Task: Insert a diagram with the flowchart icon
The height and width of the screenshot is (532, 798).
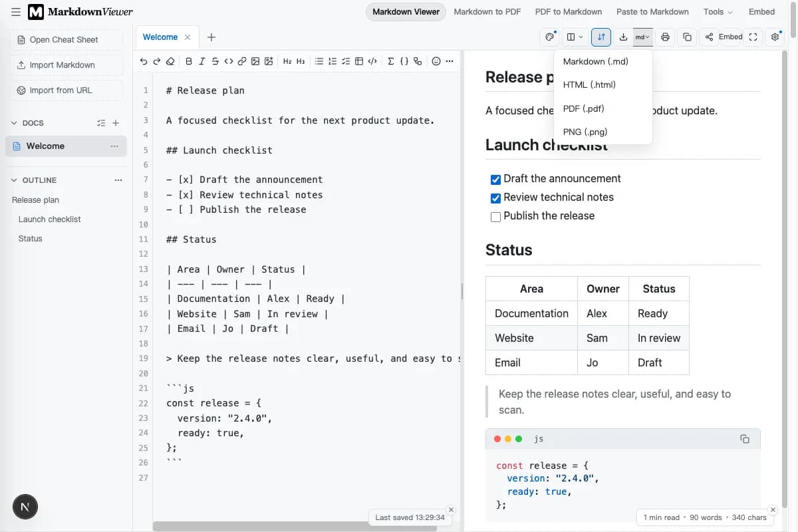Action: (418, 61)
